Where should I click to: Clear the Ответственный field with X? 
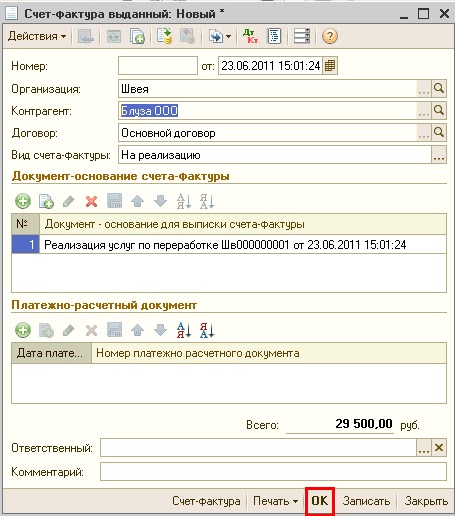pos(439,448)
